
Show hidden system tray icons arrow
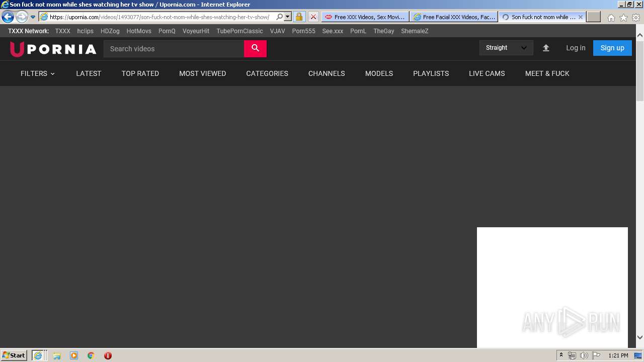tap(561, 355)
